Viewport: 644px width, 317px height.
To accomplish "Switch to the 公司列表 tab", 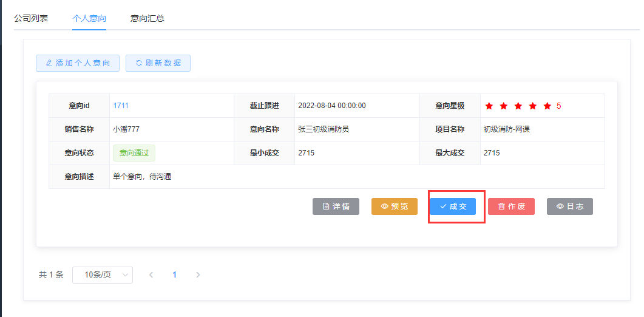I will pyautogui.click(x=31, y=18).
